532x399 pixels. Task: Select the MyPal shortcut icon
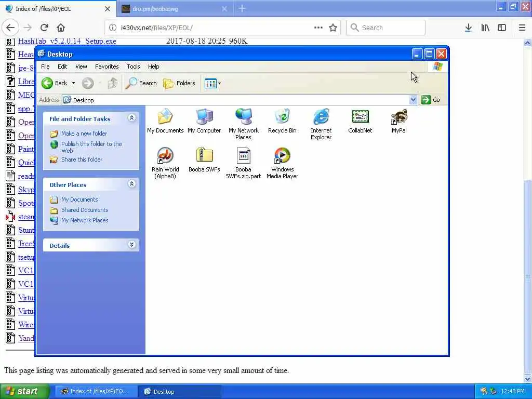point(399,121)
